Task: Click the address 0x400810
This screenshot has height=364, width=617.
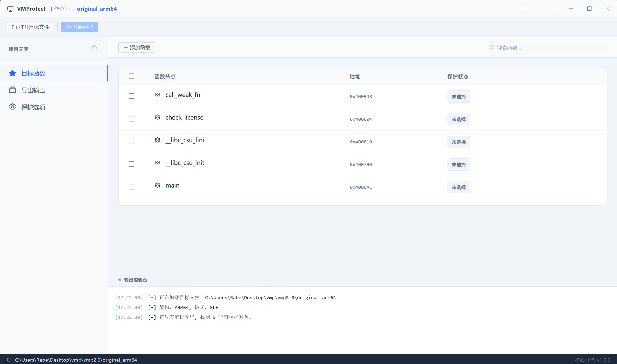Action: tap(361, 142)
